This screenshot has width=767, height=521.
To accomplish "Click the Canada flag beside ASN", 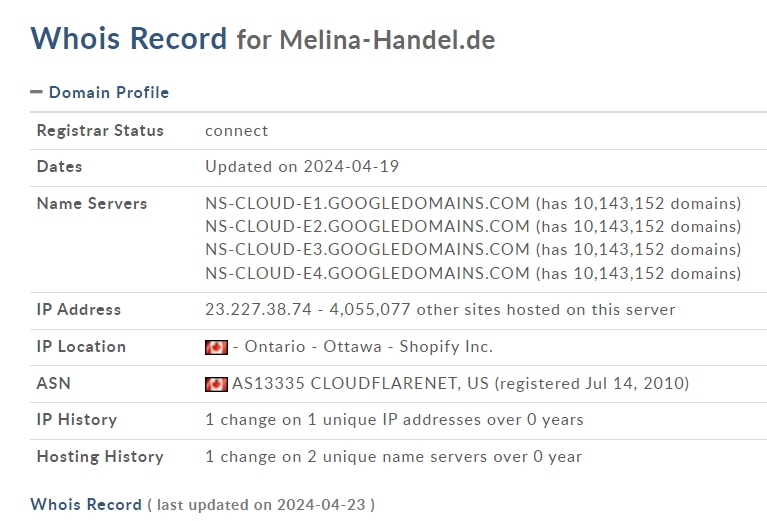I will pos(216,384).
